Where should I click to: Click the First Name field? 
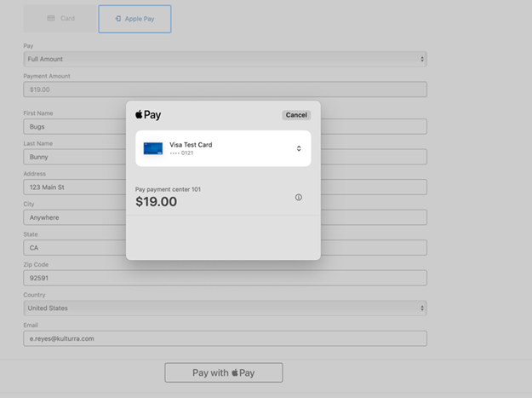pyautogui.click(x=75, y=126)
